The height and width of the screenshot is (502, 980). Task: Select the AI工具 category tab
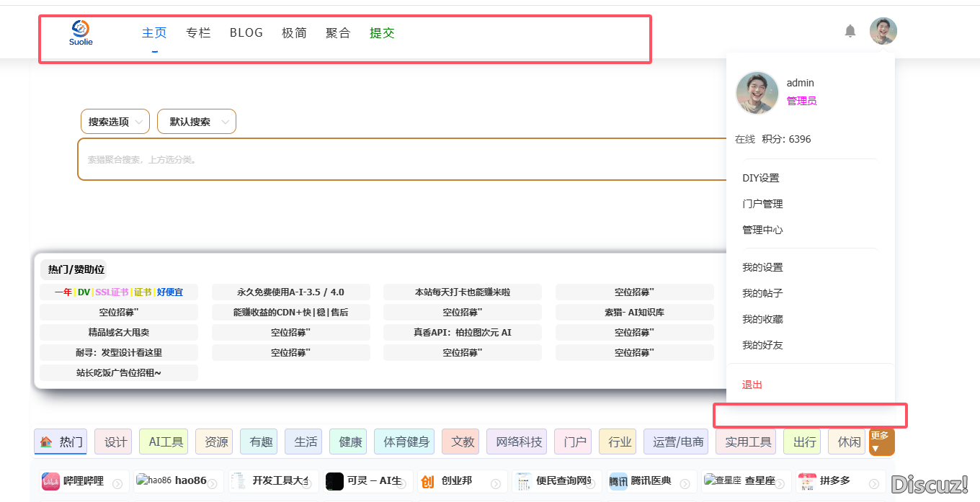(x=163, y=442)
